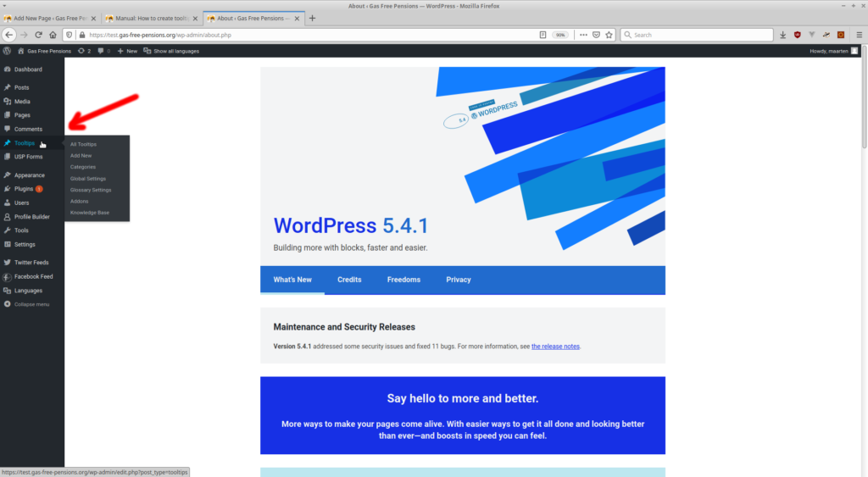Click the WordPress logo in the admin bar

[7, 51]
